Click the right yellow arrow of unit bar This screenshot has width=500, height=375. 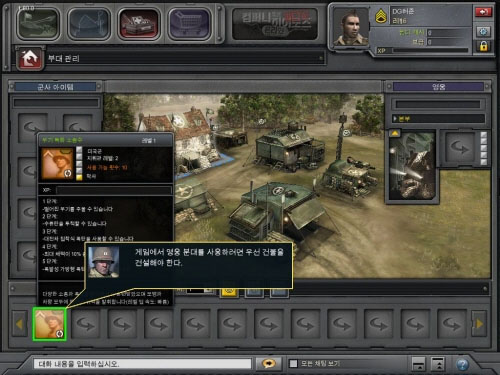480,324
